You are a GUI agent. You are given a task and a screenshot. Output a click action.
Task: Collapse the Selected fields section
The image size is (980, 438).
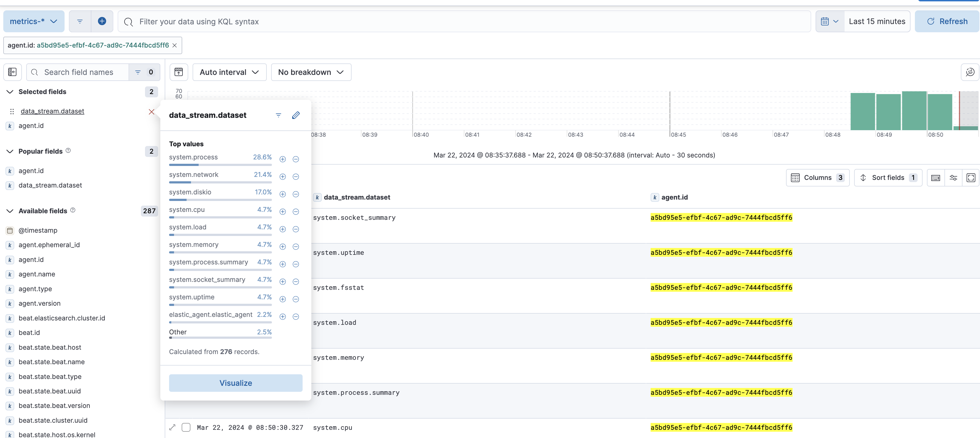pyautogui.click(x=10, y=92)
